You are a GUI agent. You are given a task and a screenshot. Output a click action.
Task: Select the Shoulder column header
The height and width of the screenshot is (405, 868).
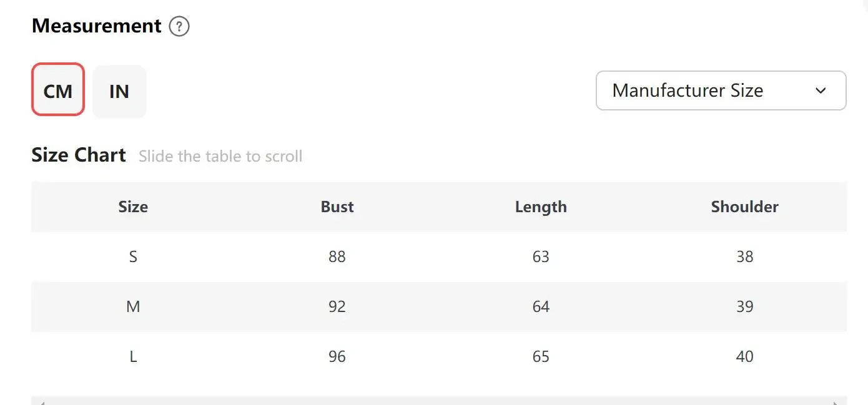[745, 207]
